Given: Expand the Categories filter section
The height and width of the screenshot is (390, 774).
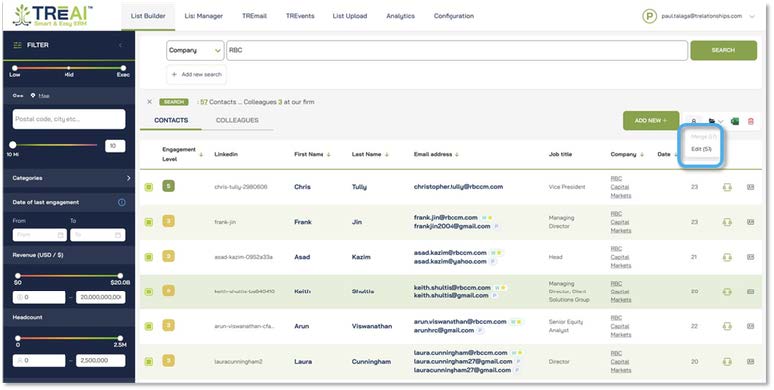Looking at the screenshot, I should [x=129, y=178].
